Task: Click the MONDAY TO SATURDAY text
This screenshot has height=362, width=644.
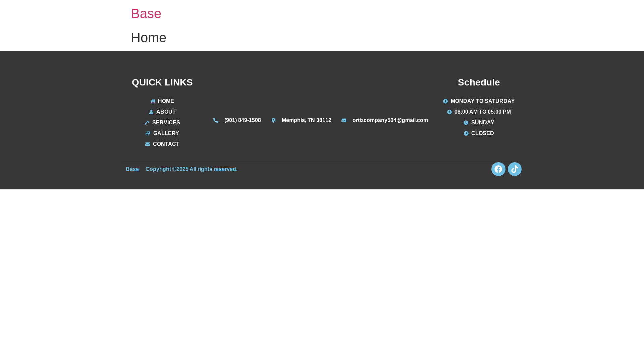Action: coord(483,101)
